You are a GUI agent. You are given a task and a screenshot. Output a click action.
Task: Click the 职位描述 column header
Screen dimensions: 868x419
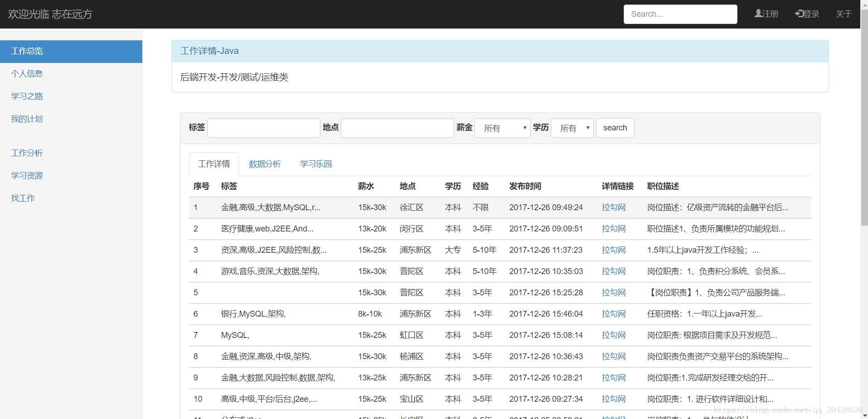[x=663, y=186]
